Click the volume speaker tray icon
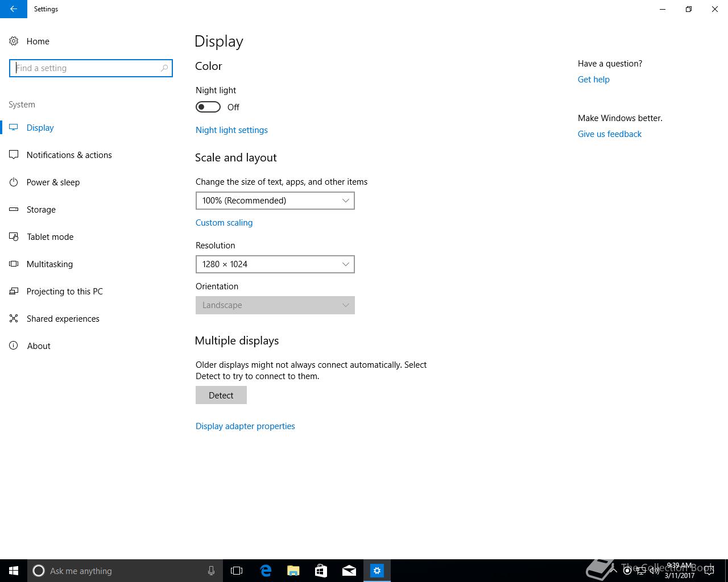This screenshot has width=728, height=582. coord(655,571)
